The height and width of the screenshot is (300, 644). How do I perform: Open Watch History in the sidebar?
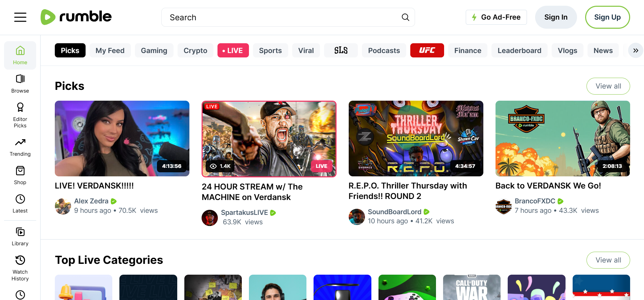click(x=20, y=268)
